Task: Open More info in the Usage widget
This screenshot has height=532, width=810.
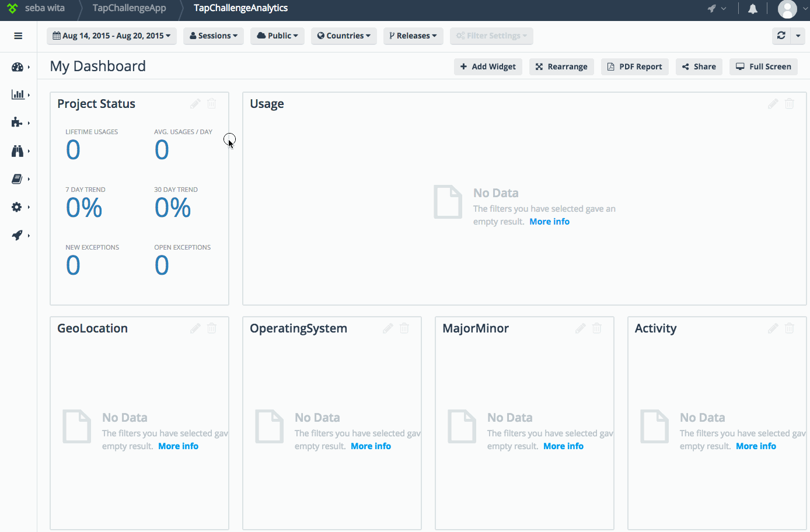Action: pos(549,221)
